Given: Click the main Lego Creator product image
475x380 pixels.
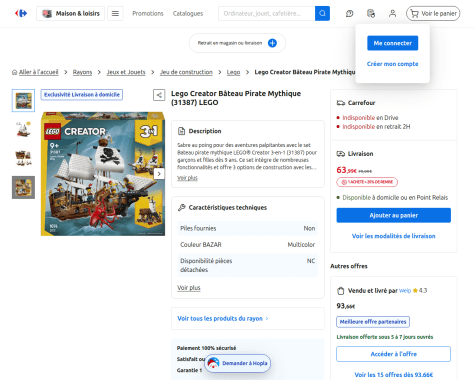Looking at the screenshot, I should coord(103,174).
